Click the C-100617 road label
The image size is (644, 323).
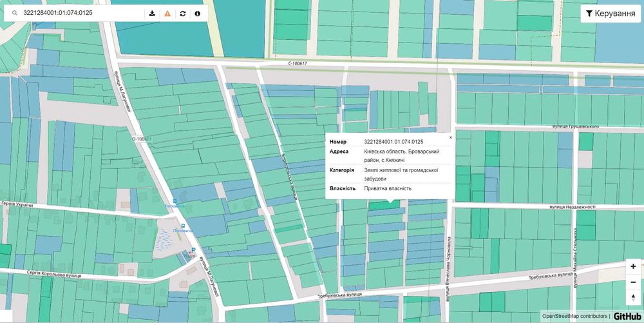(298, 64)
